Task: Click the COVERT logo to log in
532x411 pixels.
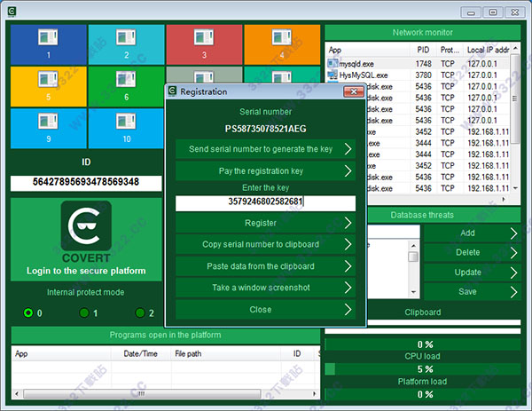Action: pyautogui.click(x=86, y=227)
